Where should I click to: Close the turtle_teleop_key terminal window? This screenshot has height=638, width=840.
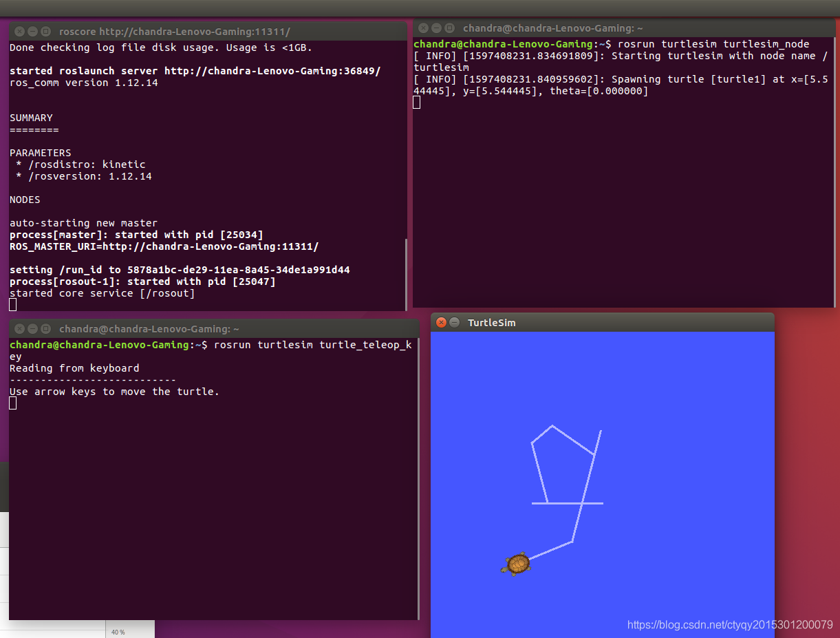click(x=19, y=328)
